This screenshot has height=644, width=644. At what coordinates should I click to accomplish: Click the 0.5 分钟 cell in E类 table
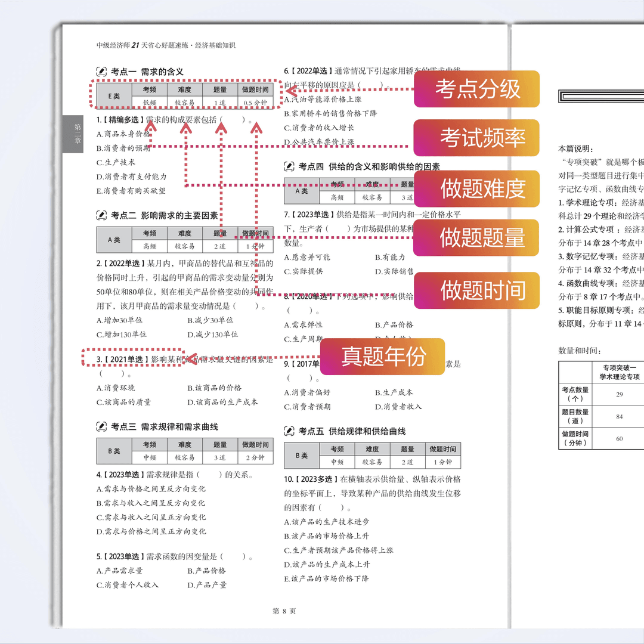click(255, 103)
